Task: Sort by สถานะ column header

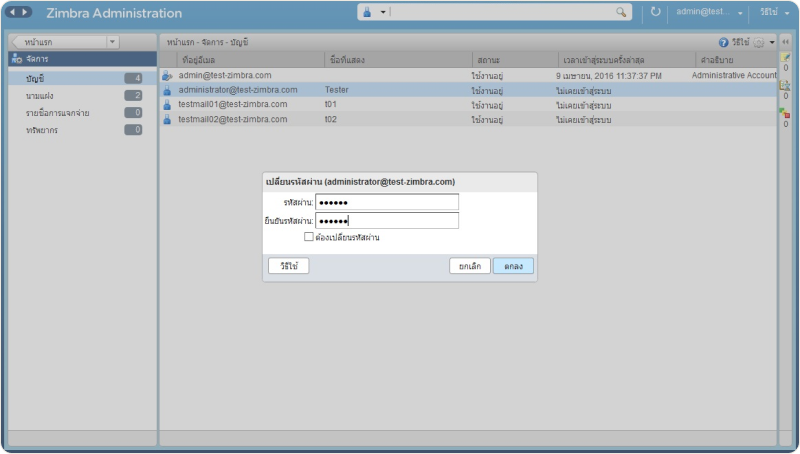Action: (515, 60)
